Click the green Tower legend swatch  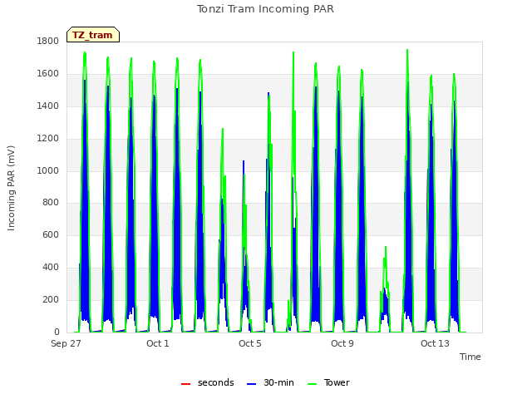312,384
